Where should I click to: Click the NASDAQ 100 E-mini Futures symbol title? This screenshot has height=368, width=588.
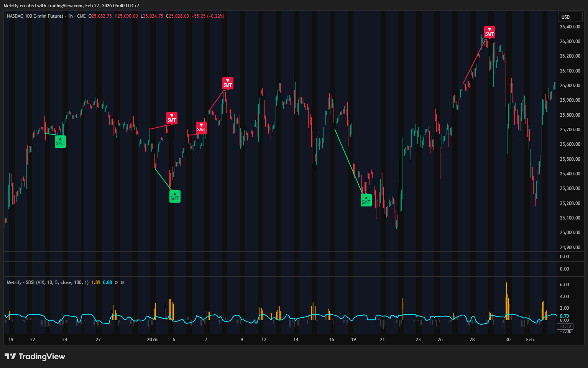click(x=35, y=16)
